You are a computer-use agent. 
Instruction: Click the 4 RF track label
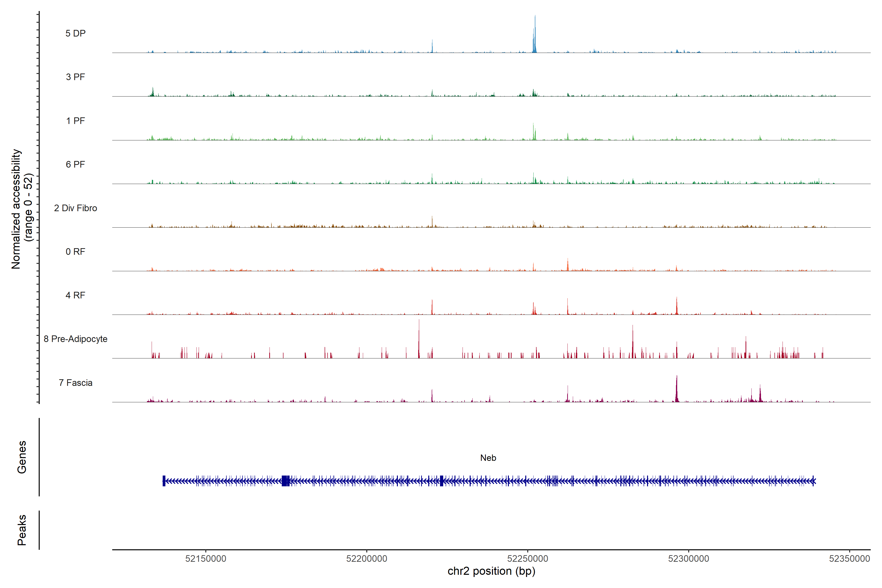pyautogui.click(x=75, y=295)
